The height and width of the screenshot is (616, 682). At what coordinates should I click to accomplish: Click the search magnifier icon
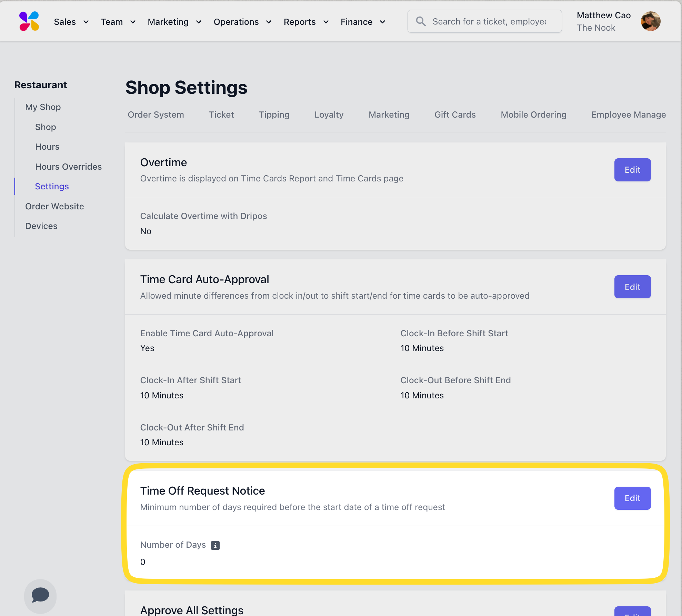421,21
